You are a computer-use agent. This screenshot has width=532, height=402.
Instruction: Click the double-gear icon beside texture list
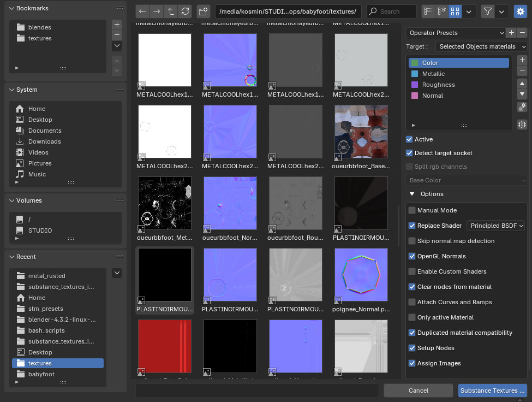522,107
